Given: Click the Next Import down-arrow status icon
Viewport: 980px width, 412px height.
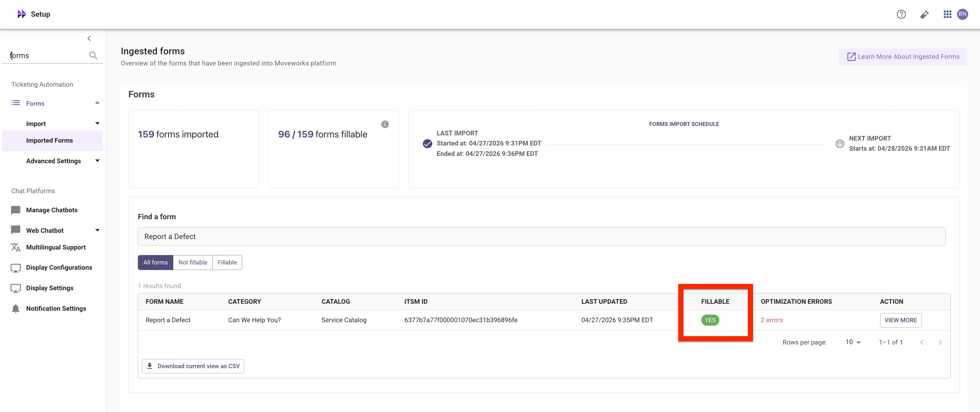Looking at the screenshot, I should 840,143.
